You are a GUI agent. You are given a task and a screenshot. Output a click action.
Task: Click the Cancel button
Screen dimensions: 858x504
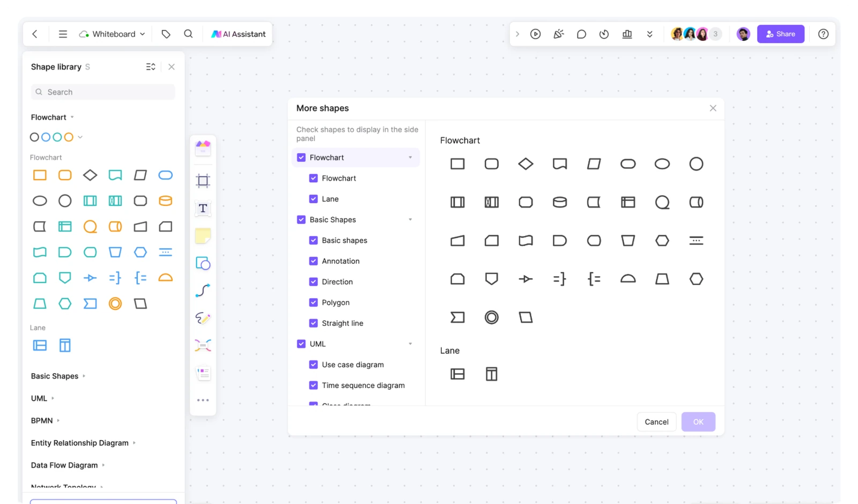[656, 422]
